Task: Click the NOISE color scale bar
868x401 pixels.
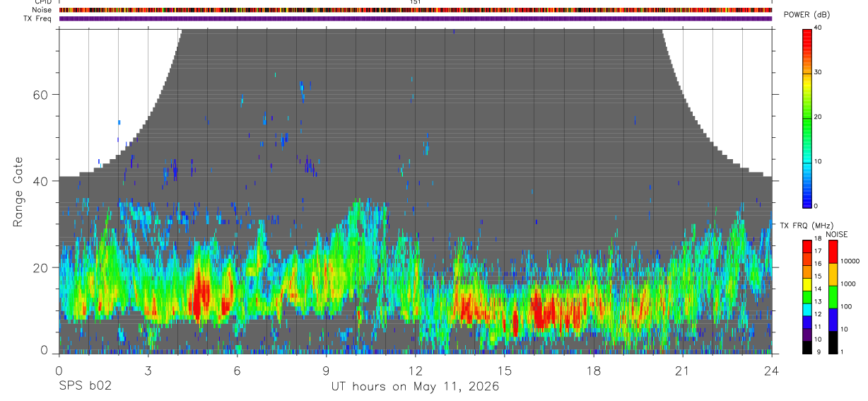Action: 833,297
